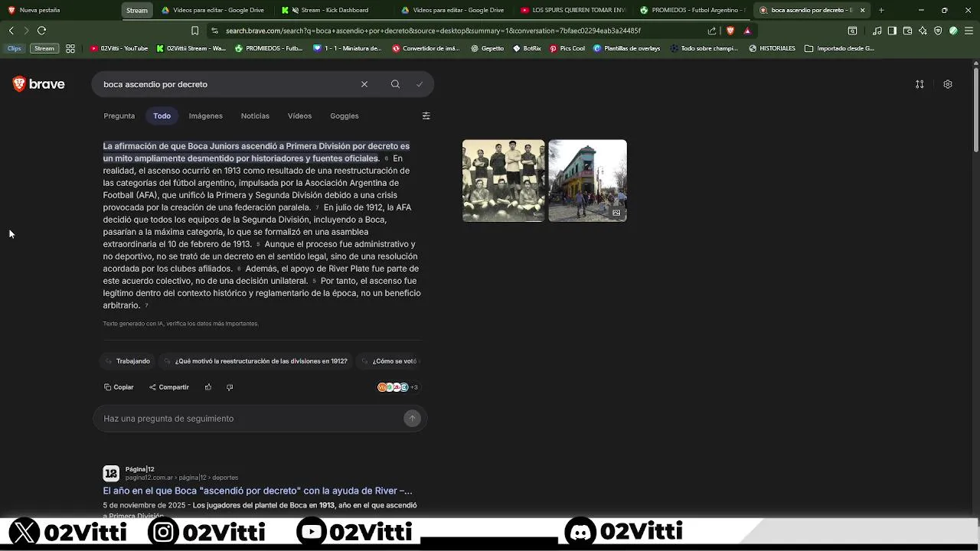Open the search filters icon beside Goggles
Image resolution: width=980 pixels, height=551 pixels.
[426, 116]
